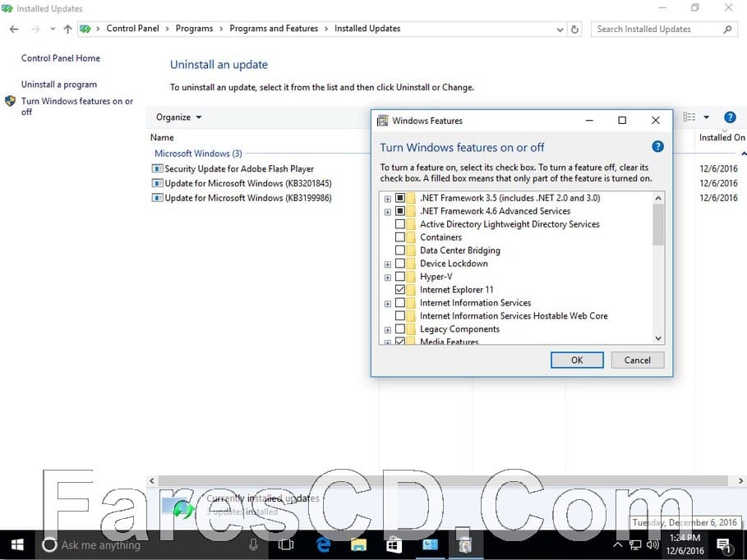Viewport: 747px width, 560px height.
Task: Click the Windows Features taskbar icon
Action: [x=465, y=544]
